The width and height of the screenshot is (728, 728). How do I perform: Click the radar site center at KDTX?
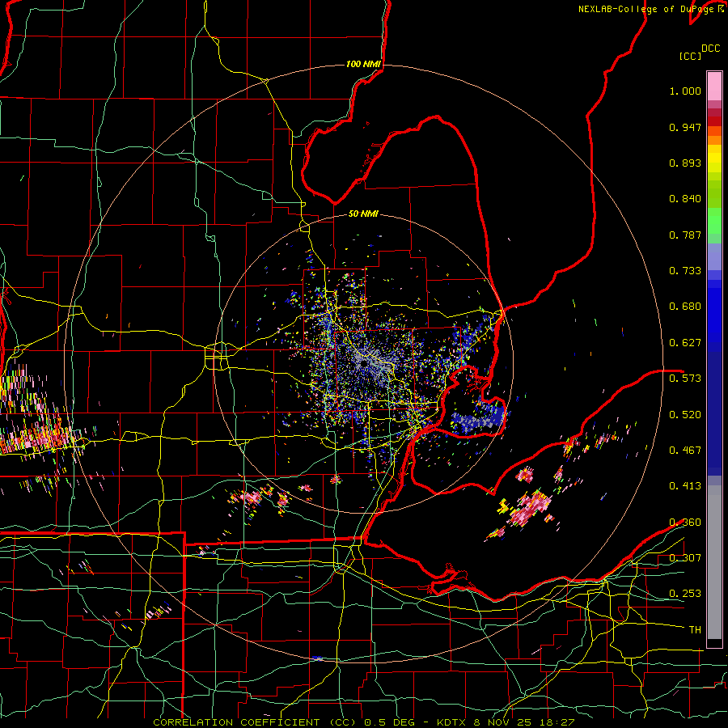pyautogui.click(x=366, y=362)
